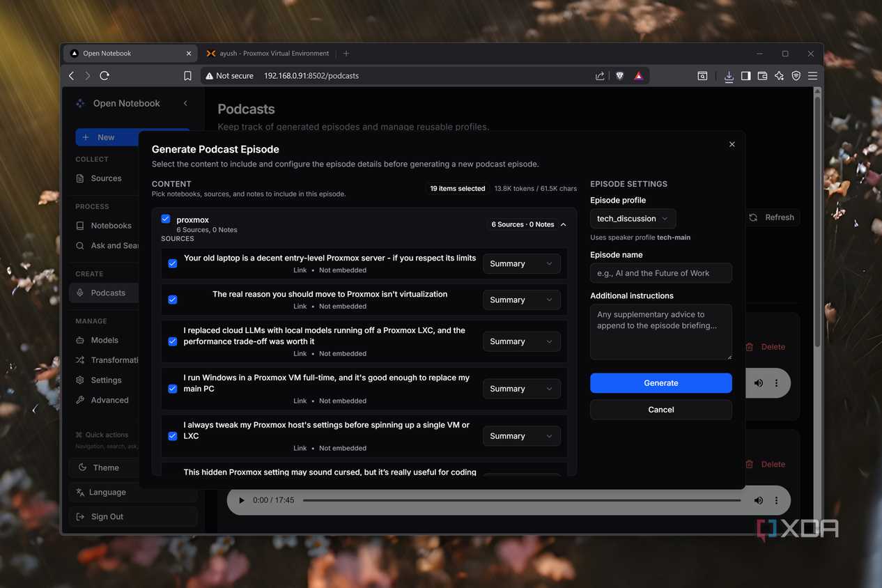Click the browser back arrow
This screenshot has height=588, width=882.
click(x=72, y=76)
